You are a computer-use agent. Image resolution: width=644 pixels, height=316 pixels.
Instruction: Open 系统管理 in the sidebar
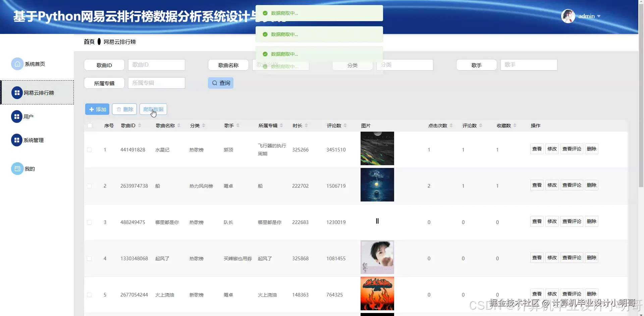pyautogui.click(x=34, y=140)
